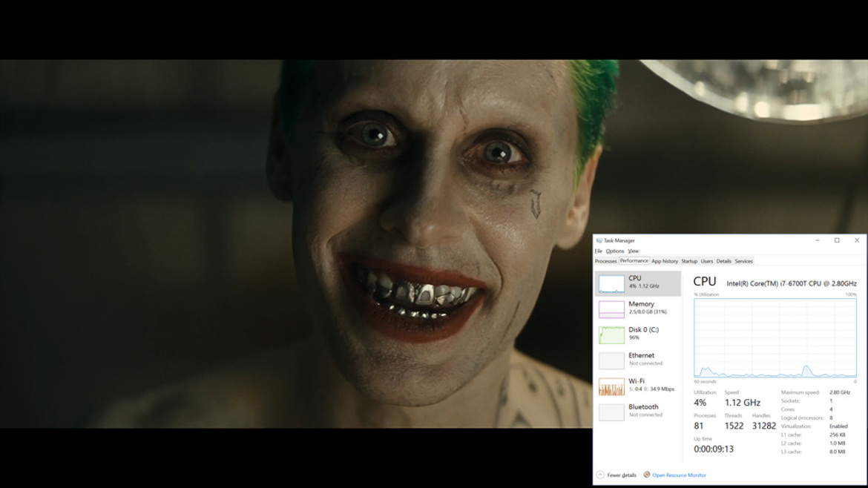The height and width of the screenshot is (488, 868).
Task: Click the processor name Intel(R) Core(TM) i7-6700T
Action: point(791,283)
